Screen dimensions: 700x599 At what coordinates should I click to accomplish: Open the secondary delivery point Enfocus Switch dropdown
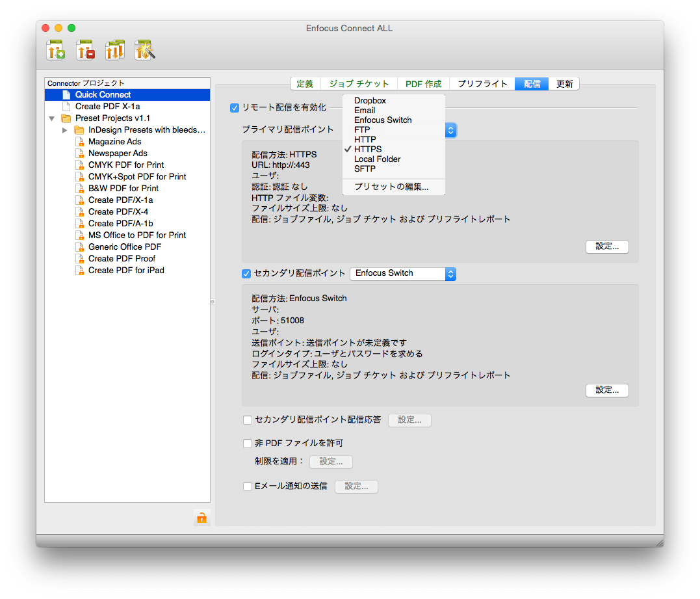pyautogui.click(x=403, y=273)
